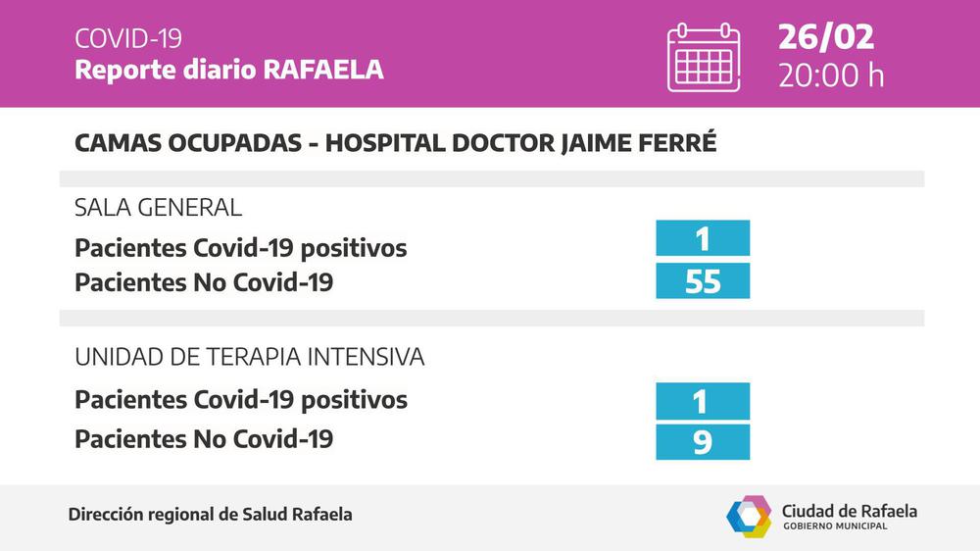Click the Camas Ocupadas hospital heading
The width and height of the screenshot is (980, 551).
point(395,143)
